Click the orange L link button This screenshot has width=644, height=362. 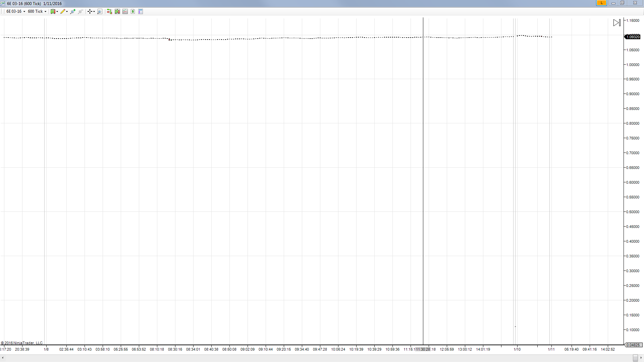pos(601,3)
